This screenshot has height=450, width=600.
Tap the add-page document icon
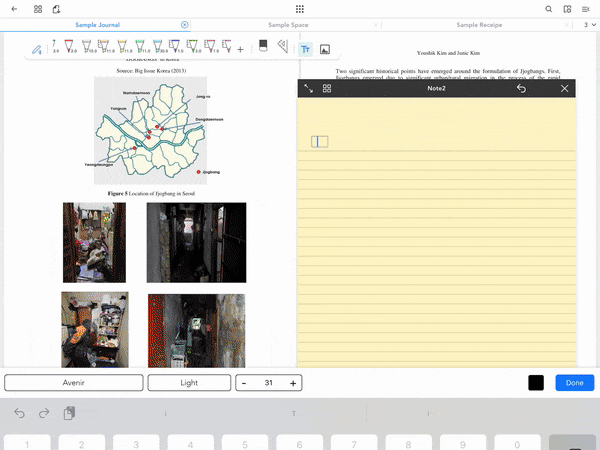56,9
